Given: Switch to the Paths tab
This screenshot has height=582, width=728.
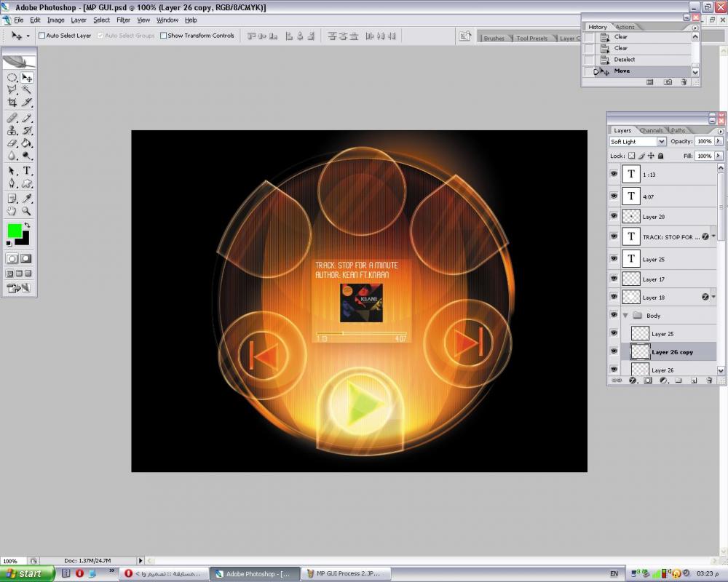Looking at the screenshot, I should (678, 130).
